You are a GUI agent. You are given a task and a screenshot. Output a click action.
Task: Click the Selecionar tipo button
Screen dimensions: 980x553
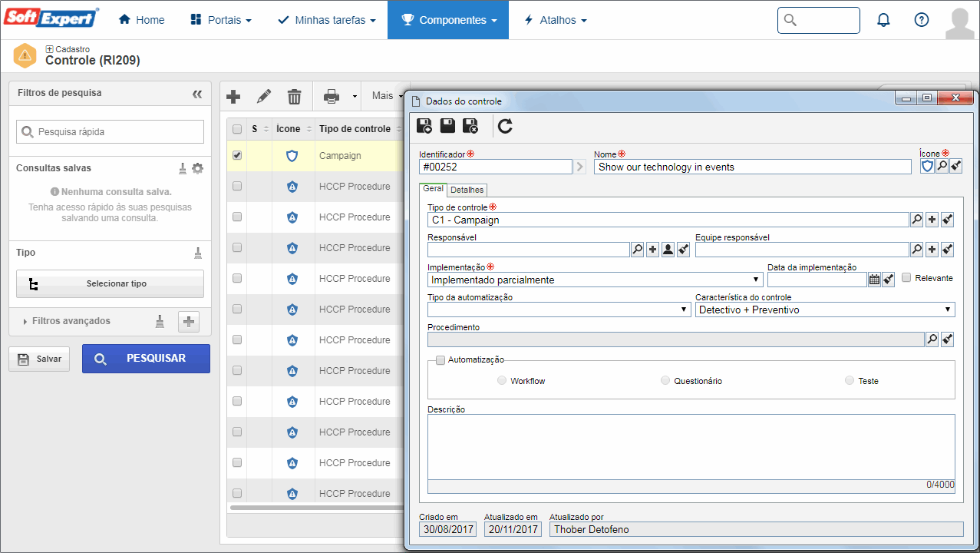110,283
